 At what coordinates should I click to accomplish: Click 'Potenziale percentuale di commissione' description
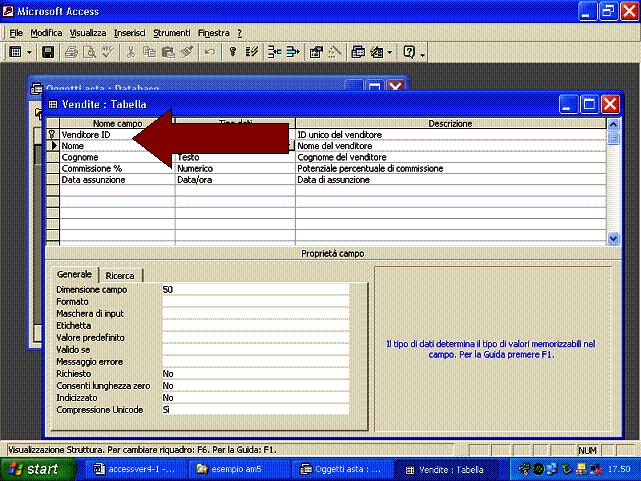pos(370,168)
